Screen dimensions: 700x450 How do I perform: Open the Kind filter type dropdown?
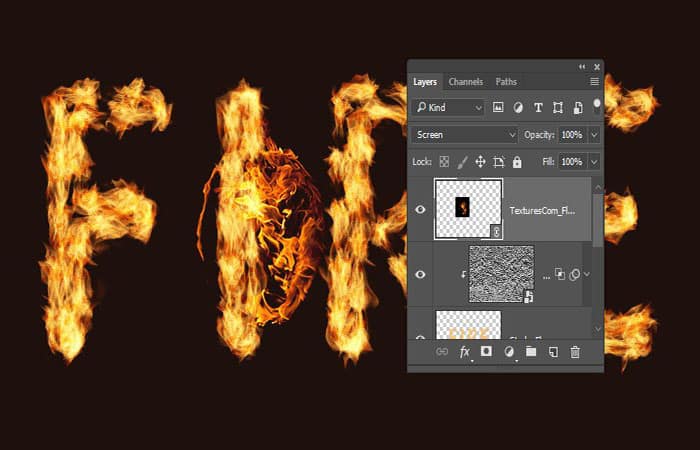click(448, 108)
